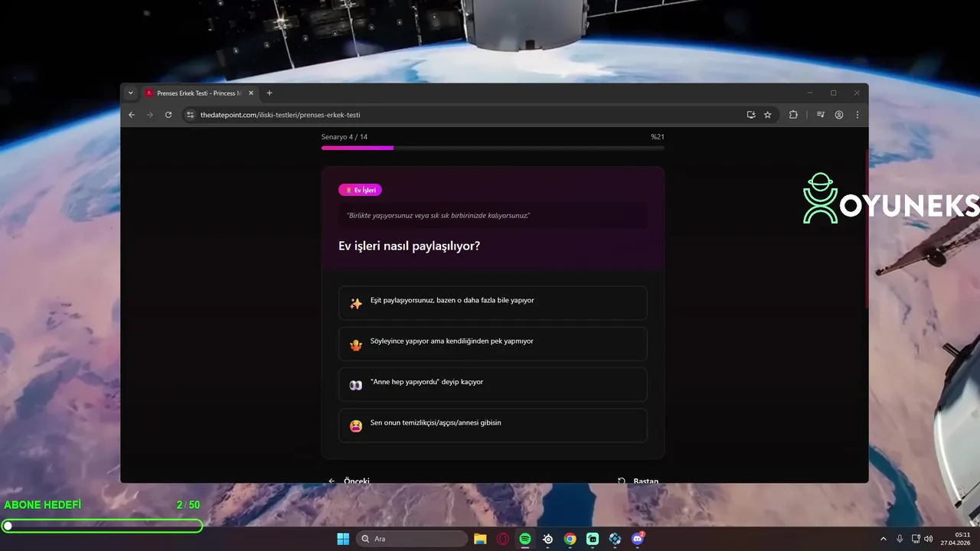Image resolution: width=980 pixels, height=551 pixels.
Task: Open Discord from taskbar
Action: coord(638,539)
